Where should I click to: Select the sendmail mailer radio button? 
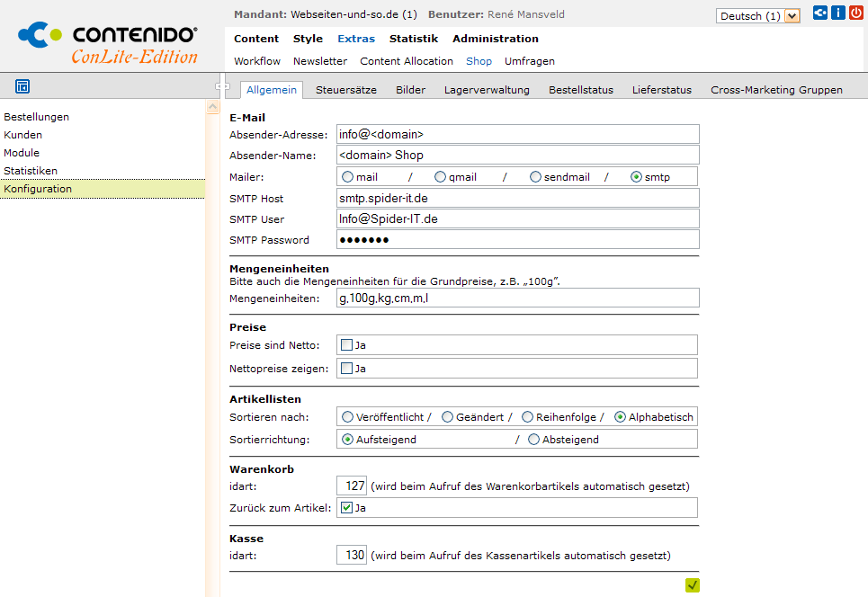536,177
